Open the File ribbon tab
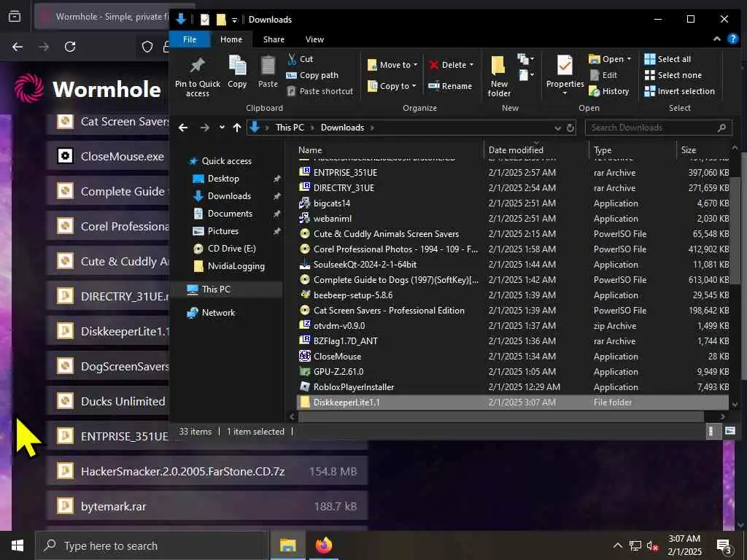The image size is (747, 560). tap(190, 39)
